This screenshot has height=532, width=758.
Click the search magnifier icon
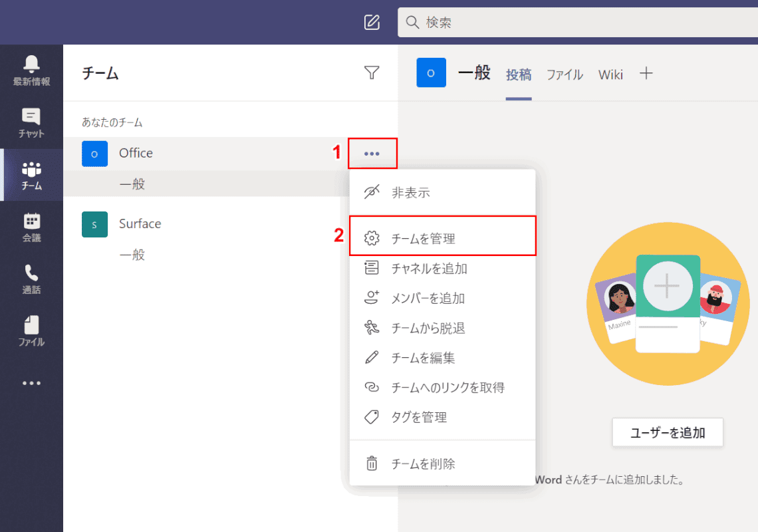(412, 22)
